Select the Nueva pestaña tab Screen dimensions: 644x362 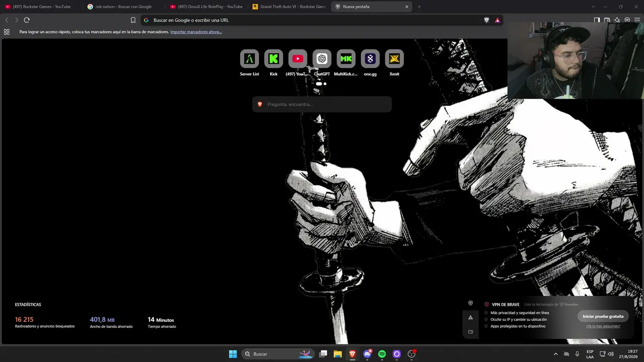pyautogui.click(x=372, y=7)
